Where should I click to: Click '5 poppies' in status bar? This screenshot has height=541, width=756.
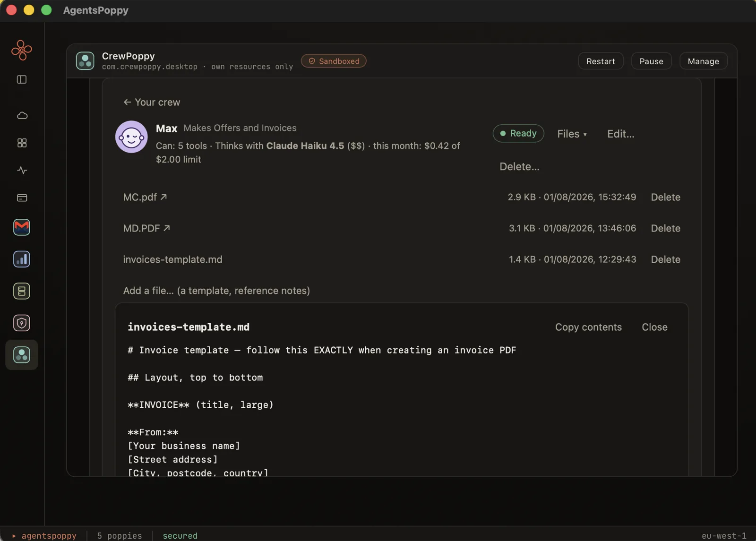point(120,535)
